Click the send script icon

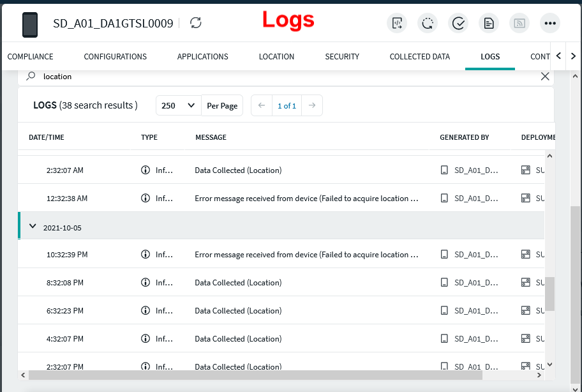[397, 24]
